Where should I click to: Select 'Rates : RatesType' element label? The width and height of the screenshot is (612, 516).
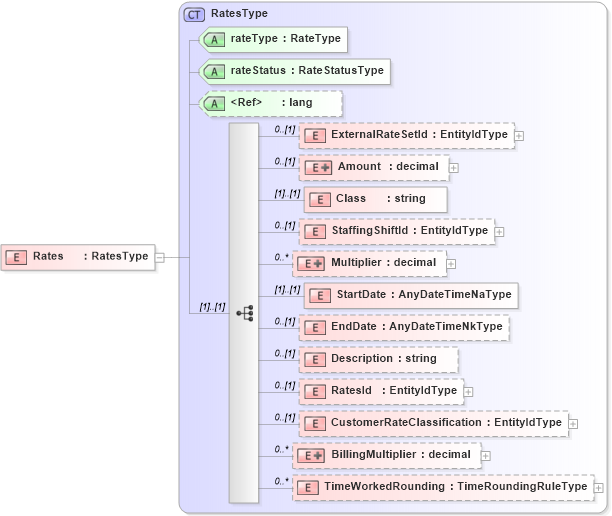[x=91, y=256]
